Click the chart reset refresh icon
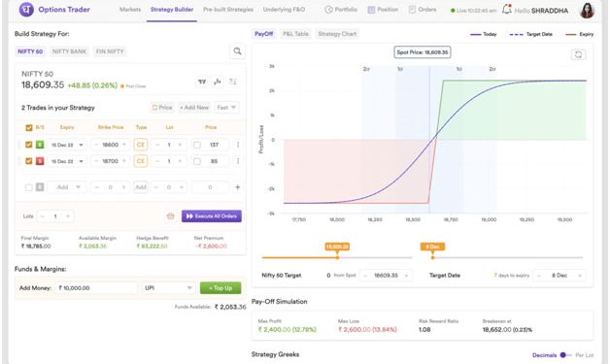Viewport: 610px width, 364px height. pyautogui.click(x=578, y=54)
